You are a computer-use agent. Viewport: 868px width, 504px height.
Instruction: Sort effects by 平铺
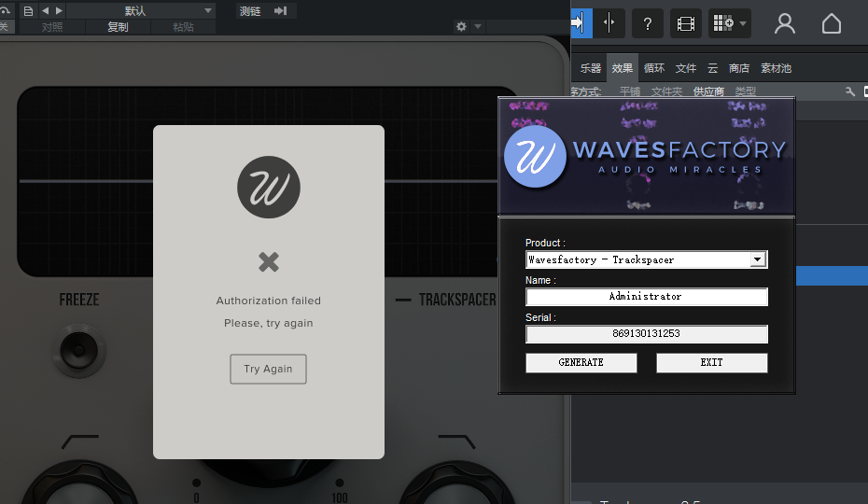(x=630, y=91)
